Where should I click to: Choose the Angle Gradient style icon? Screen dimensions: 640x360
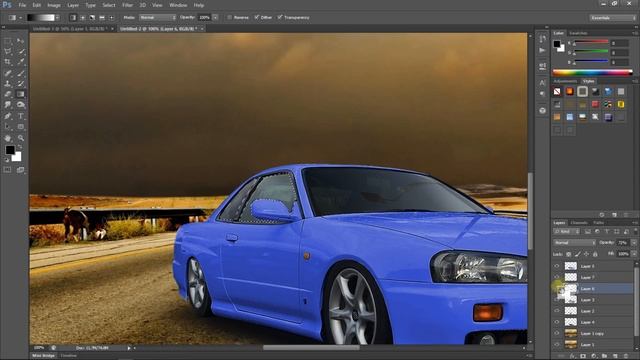pyautogui.click(x=92, y=18)
